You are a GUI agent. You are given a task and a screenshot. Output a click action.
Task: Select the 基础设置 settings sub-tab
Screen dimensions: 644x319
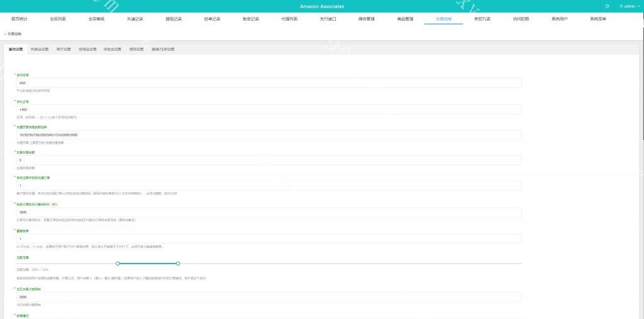click(x=16, y=49)
